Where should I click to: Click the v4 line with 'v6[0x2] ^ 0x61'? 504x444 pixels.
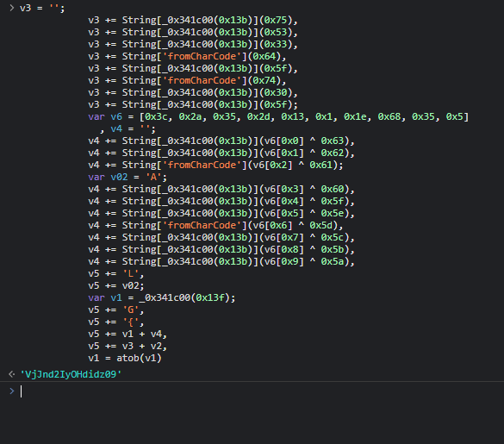[x=215, y=165]
